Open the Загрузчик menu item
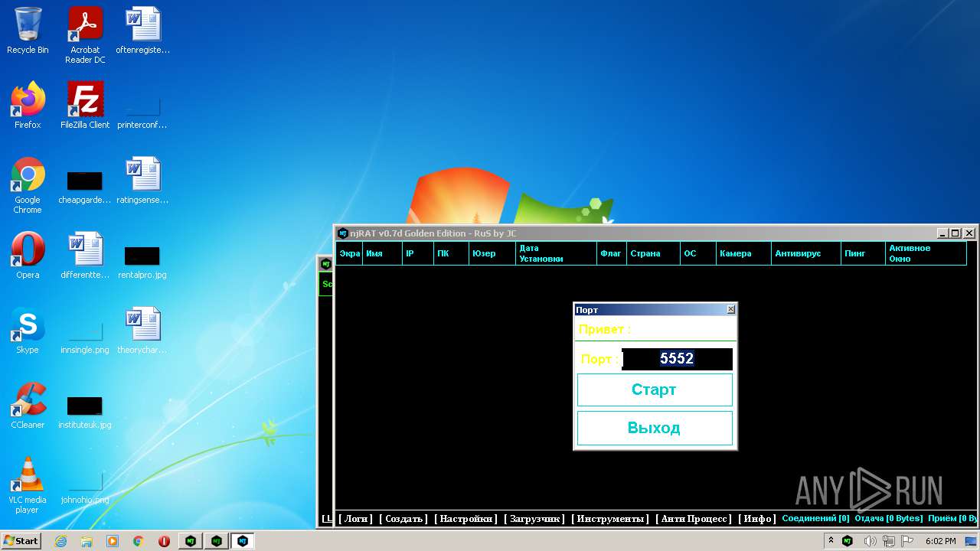Viewport: 980px width, 551px height. pyautogui.click(x=534, y=519)
